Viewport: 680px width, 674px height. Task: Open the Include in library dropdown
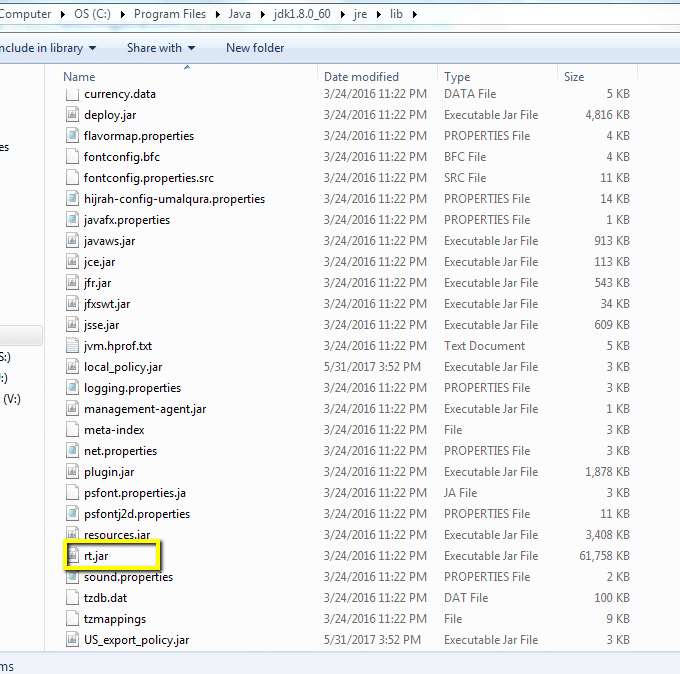(48, 48)
